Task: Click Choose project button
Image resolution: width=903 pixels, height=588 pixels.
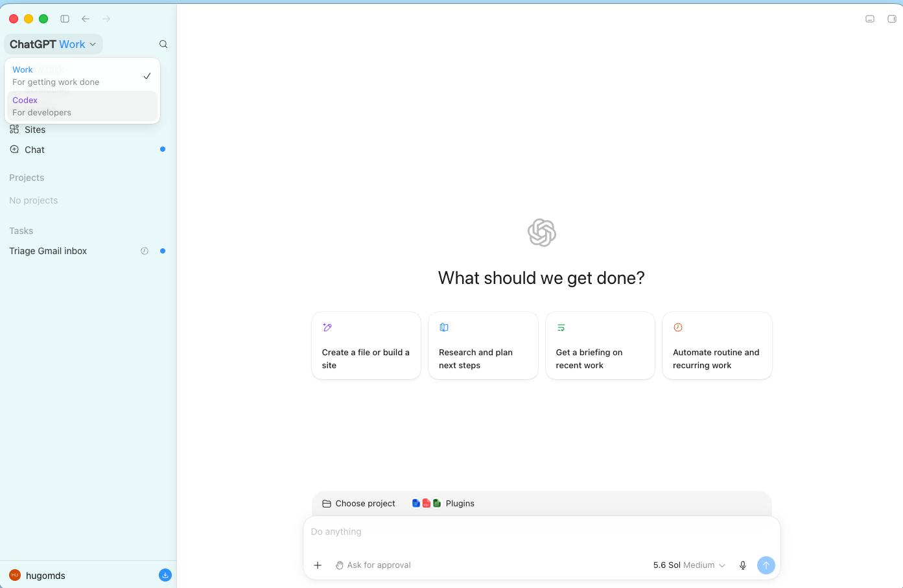Action: click(x=358, y=504)
